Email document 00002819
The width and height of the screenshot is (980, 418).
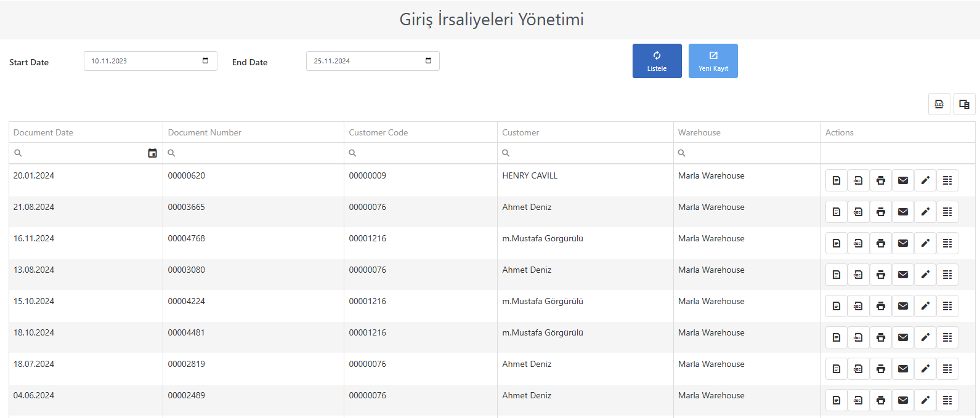903,369
